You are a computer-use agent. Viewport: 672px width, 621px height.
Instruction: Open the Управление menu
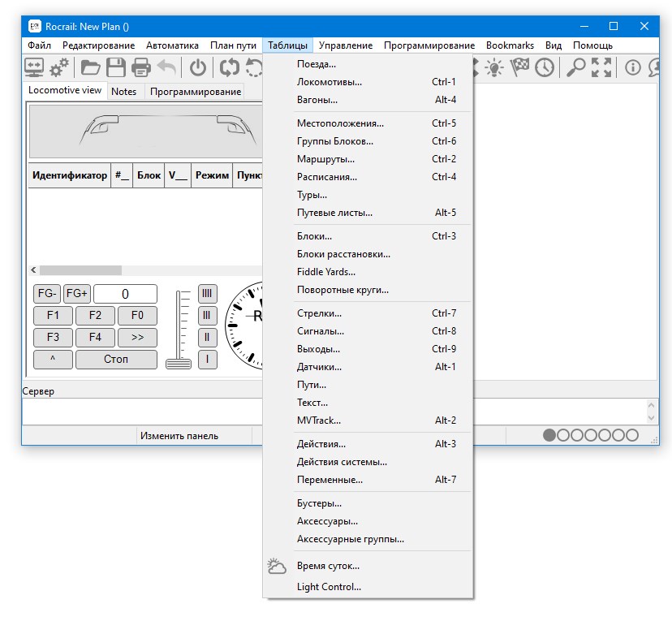coord(346,45)
